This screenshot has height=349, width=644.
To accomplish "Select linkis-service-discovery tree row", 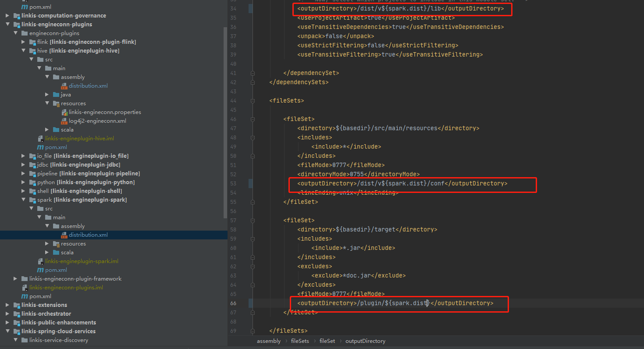I will point(114,340).
